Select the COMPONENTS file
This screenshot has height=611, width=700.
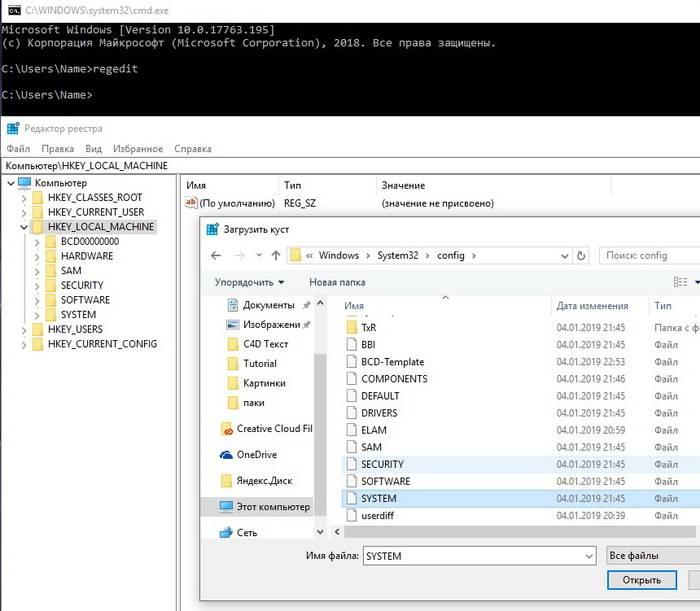[394, 379]
